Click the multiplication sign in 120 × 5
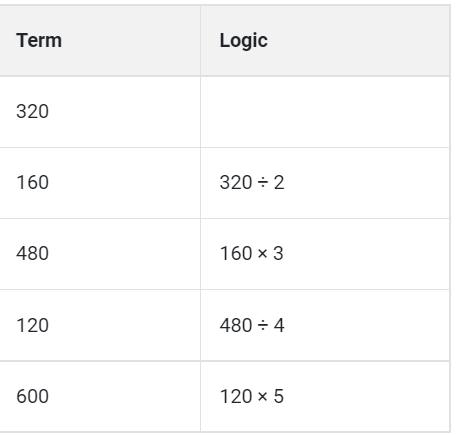This screenshot has height=435, width=456. [x=263, y=397]
